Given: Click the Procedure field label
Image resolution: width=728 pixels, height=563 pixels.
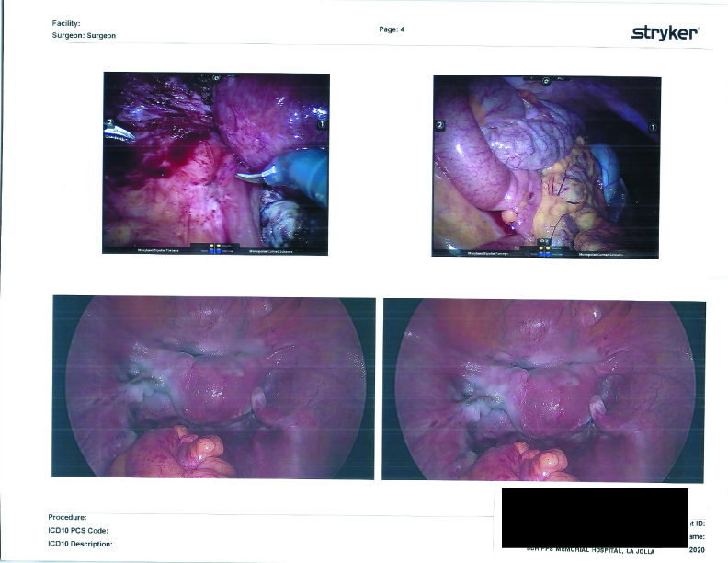Looking at the screenshot, I should click(67, 518).
